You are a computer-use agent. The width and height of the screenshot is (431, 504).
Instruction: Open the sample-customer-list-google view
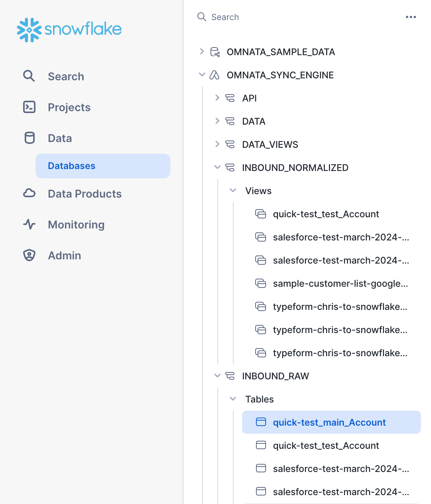point(340,284)
